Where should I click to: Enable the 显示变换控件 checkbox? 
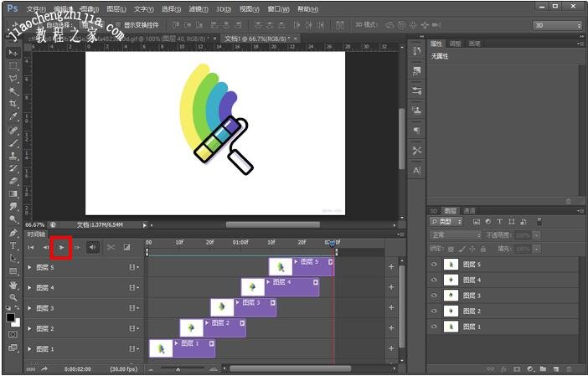coord(118,25)
